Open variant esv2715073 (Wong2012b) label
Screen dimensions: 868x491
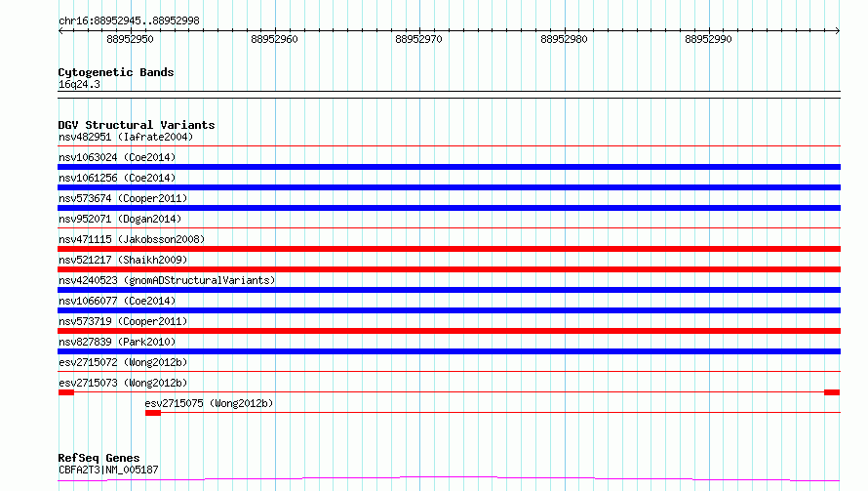[123, 383]
